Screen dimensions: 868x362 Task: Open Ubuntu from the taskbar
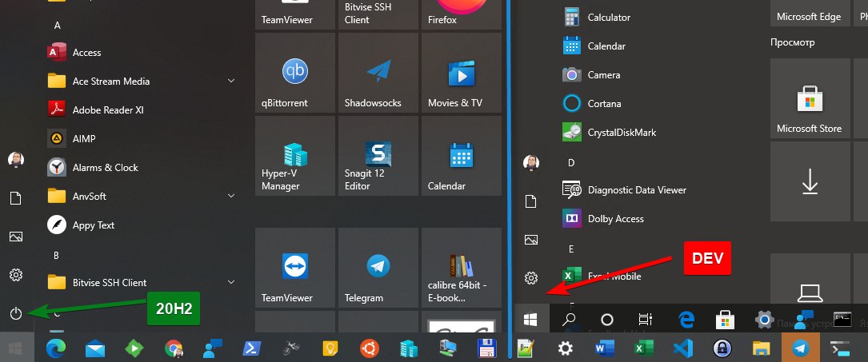click(x=370, y=348)
